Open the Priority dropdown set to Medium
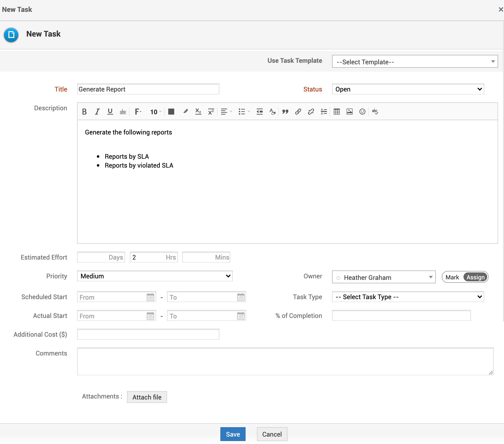 coord(155,276)
